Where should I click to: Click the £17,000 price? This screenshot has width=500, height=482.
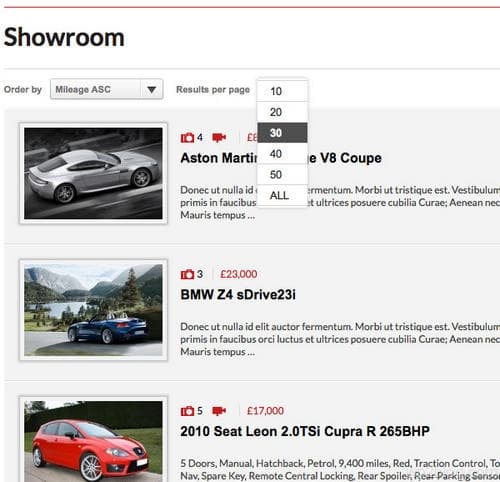[x=265, y=411]
